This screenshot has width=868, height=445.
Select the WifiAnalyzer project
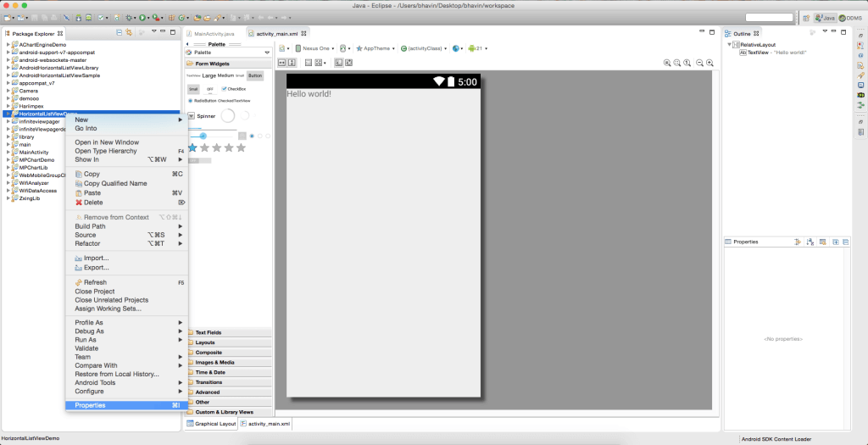coord(34,182)
